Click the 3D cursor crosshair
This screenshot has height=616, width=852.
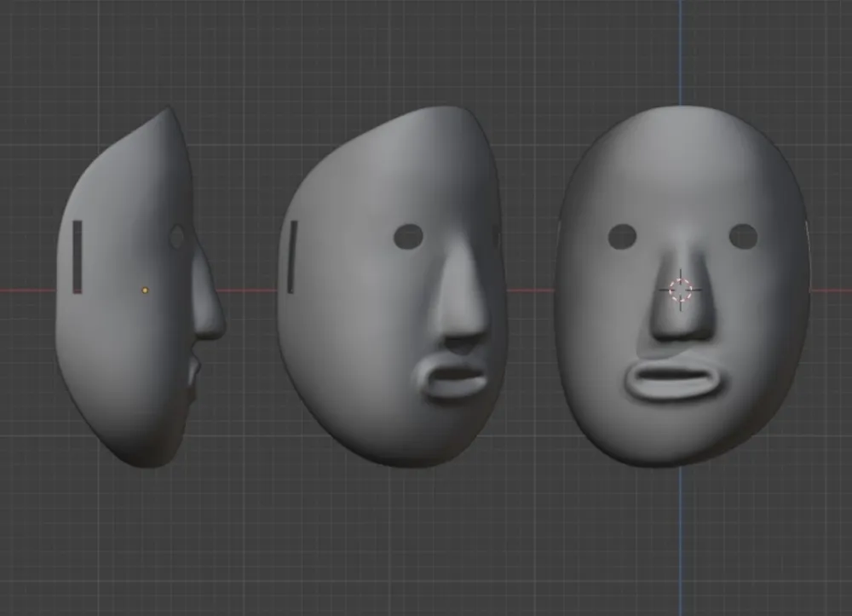680,290
